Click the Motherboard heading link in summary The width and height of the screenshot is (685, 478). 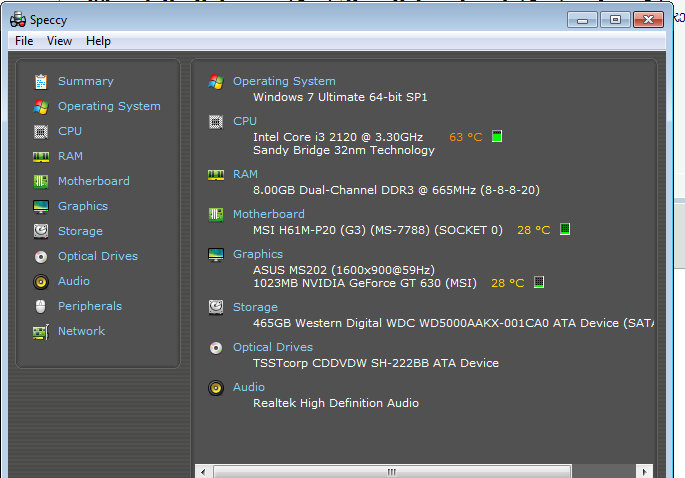click(269, 214)
